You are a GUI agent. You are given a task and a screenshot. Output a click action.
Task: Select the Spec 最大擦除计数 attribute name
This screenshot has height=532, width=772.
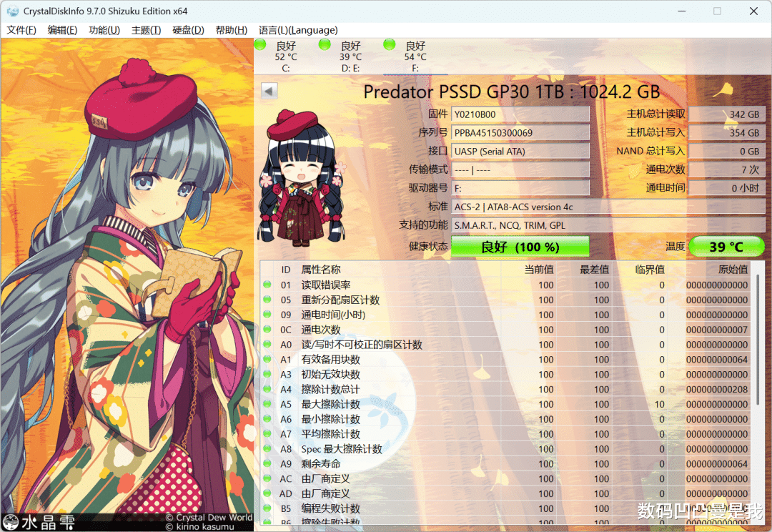coord(342,449)
